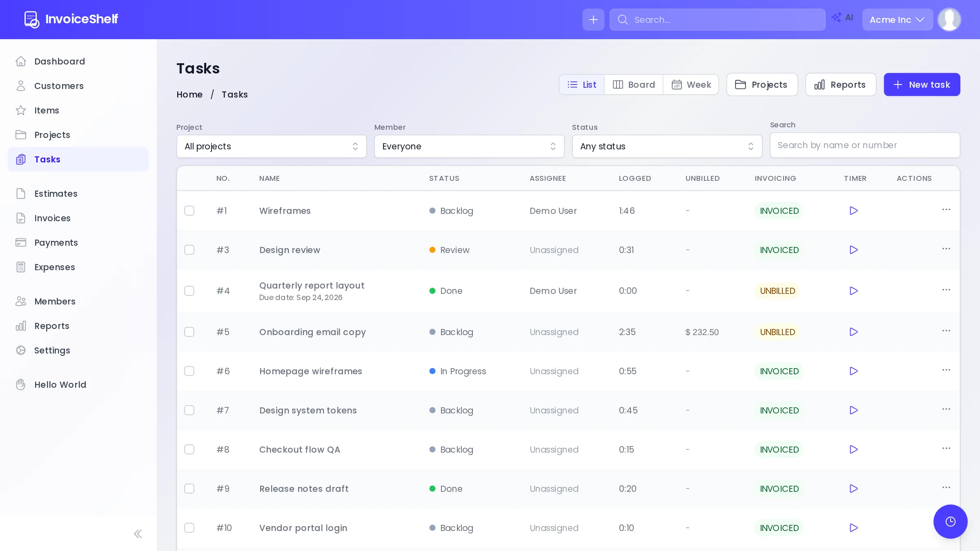Screen dimensions: 980x551
Task: Tick checkbox for Onboarding email copy
Action: 189,332
